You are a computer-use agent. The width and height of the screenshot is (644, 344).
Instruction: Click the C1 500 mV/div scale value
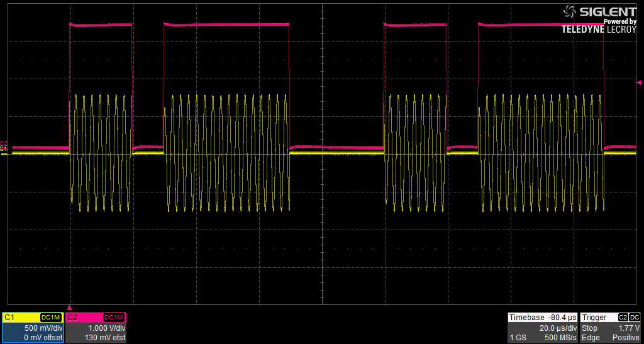coord(43,328)
